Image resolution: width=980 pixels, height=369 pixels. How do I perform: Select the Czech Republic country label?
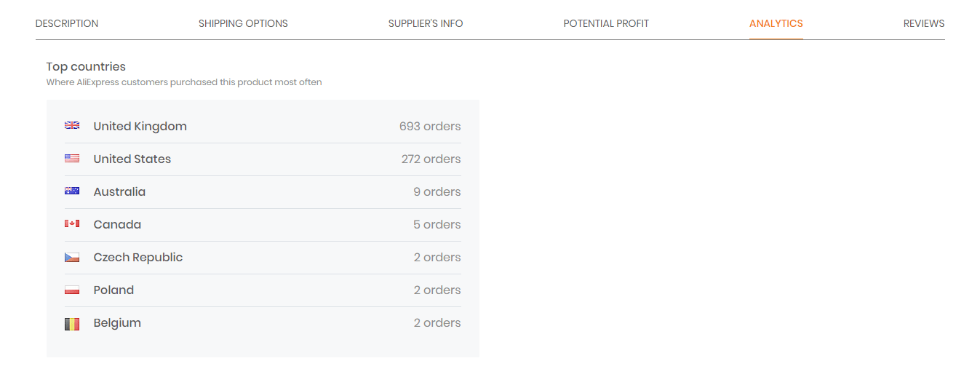pyautogui.click(x=138, y=258)
